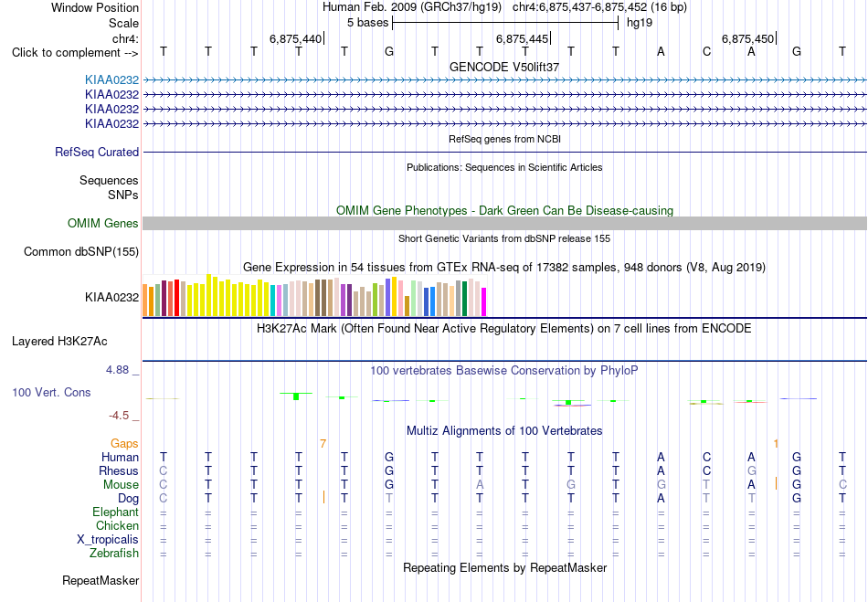868x602 pixels.
Task: Click the Mouse species label
Action: coord(121,485)
